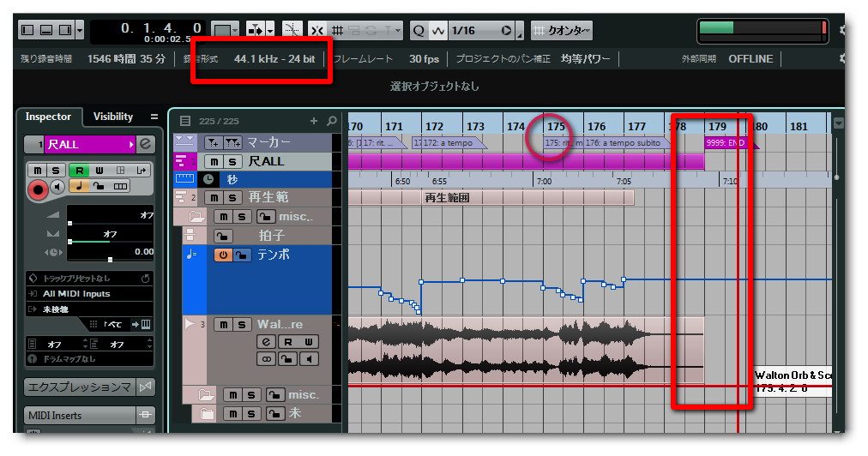The image size is (868, 456).
Task: Open the ドラムマップなし drum map selector
Action: [x=88, y=359]
